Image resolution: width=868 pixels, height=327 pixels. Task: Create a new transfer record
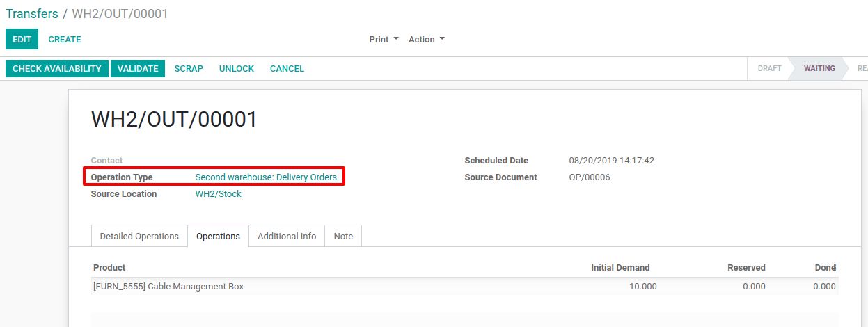pos(65,40)
